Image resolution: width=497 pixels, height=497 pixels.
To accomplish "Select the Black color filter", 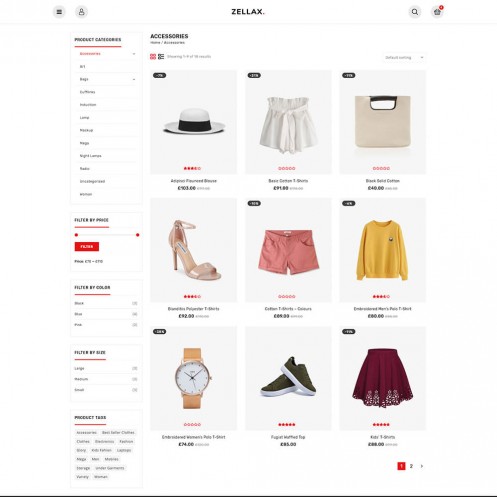I will tap(79, 303).
